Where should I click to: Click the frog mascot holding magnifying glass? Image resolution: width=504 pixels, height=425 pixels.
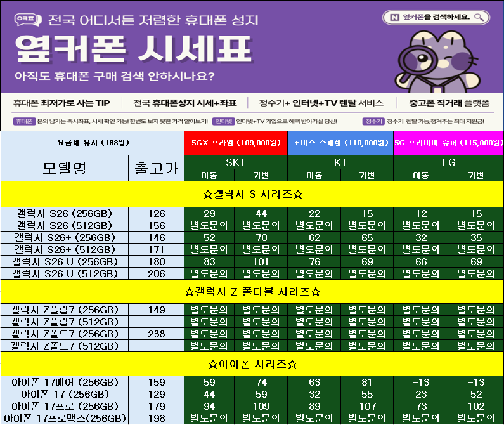point(438,61)
